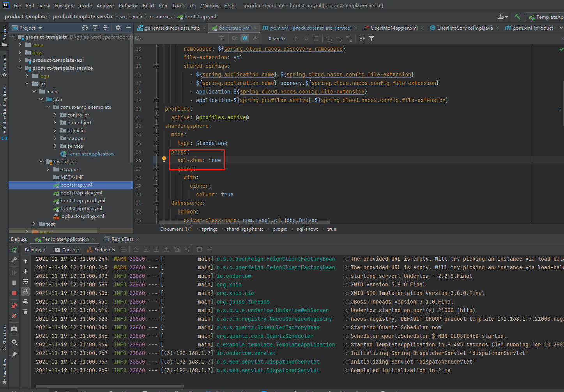Open the search filter funnel options

click(371, 39)
